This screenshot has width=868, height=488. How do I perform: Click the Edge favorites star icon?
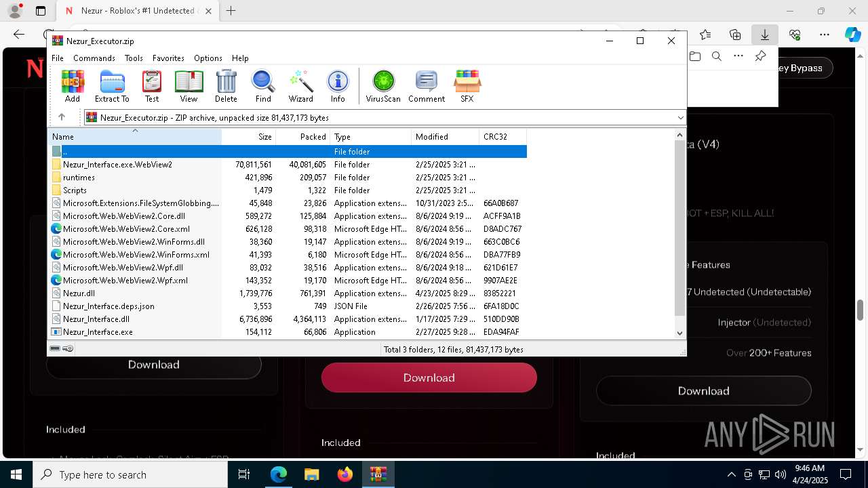tap(705, 35)
